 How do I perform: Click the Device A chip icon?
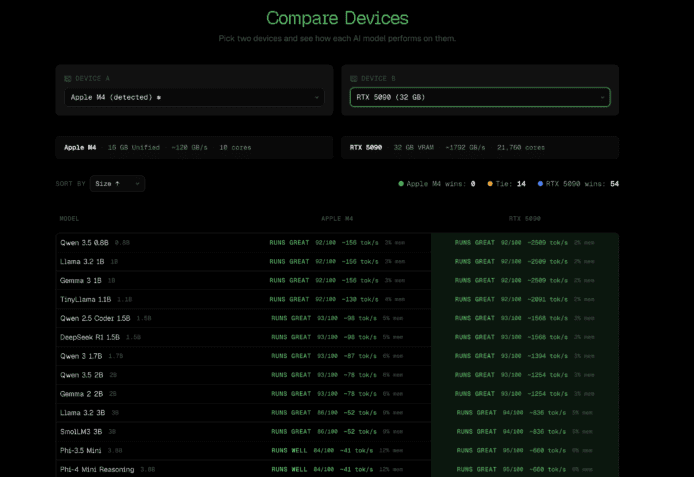point(68,78)
